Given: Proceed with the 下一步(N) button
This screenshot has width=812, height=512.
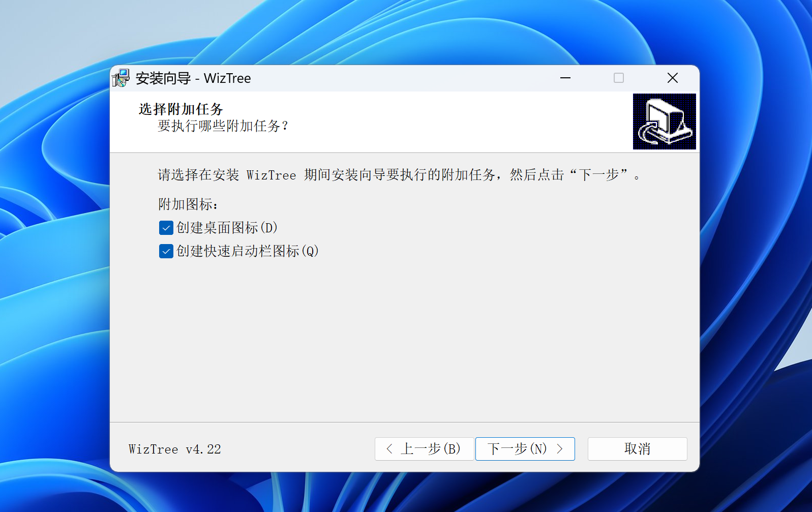Looking at the screenshot, I should pyautogui.click(x=525, y=449).
